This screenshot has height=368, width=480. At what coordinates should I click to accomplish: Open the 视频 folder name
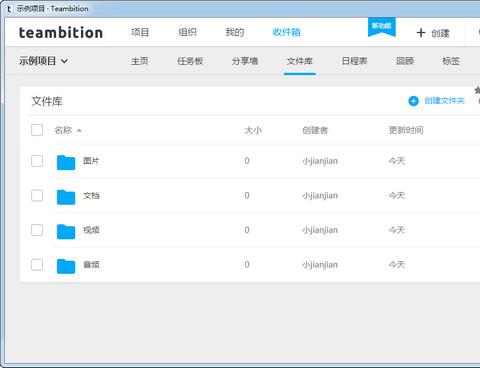[x=91, y=230]
